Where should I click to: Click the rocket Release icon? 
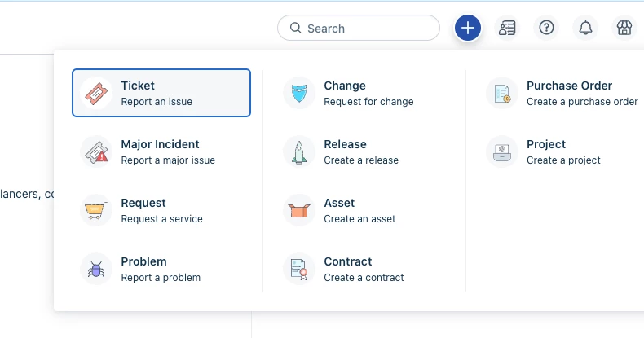299,151
